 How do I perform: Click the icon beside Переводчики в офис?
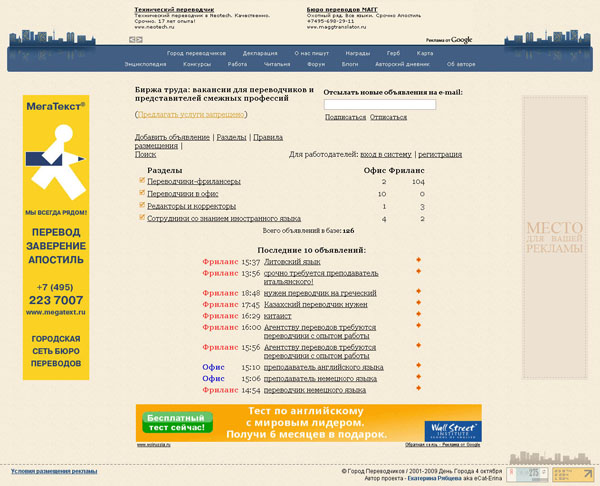142,192
